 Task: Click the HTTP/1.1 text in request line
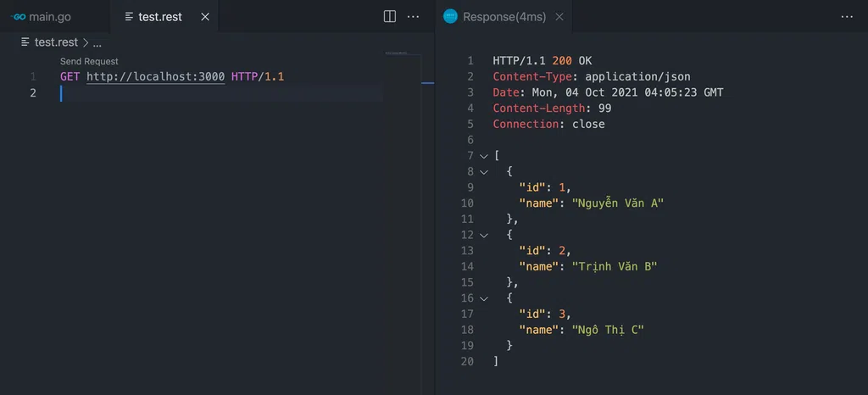(x=258, y=76)
